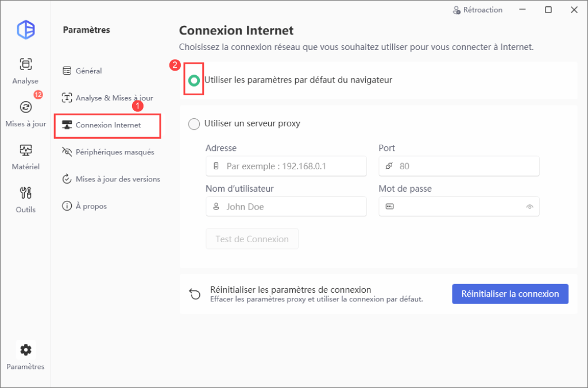Select Utiliser un serveur proxy radio
Screen dimensions: 588x388
[194, 124]
